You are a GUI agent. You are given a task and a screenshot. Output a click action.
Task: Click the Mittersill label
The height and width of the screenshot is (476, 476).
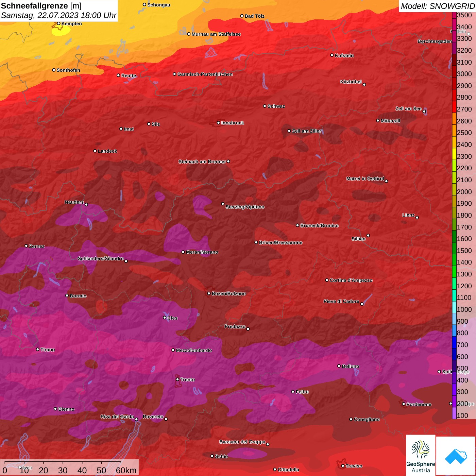click(x=390, y=121)
